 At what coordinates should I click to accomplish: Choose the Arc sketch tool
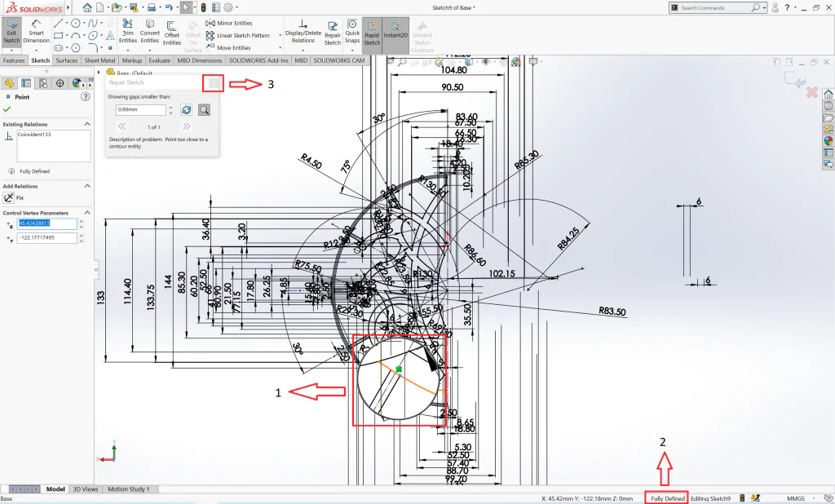[x=76, y=36]
